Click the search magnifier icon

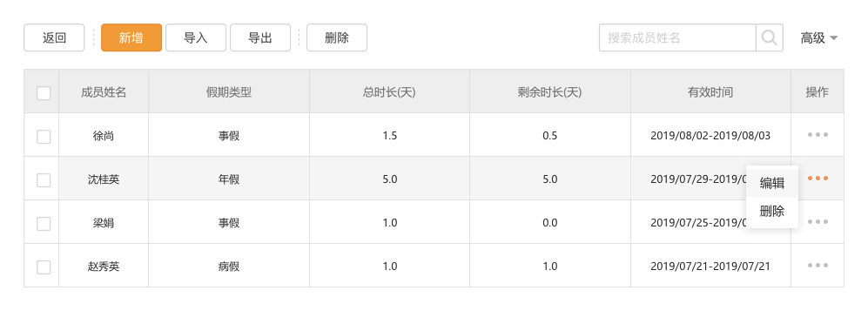click(x=770, y=37)
